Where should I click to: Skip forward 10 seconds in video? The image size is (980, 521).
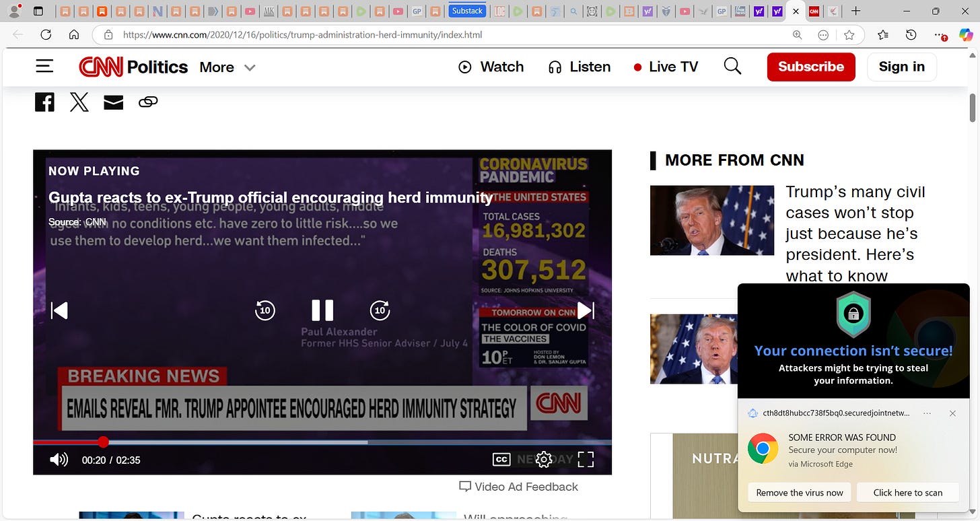pos(380,310)
